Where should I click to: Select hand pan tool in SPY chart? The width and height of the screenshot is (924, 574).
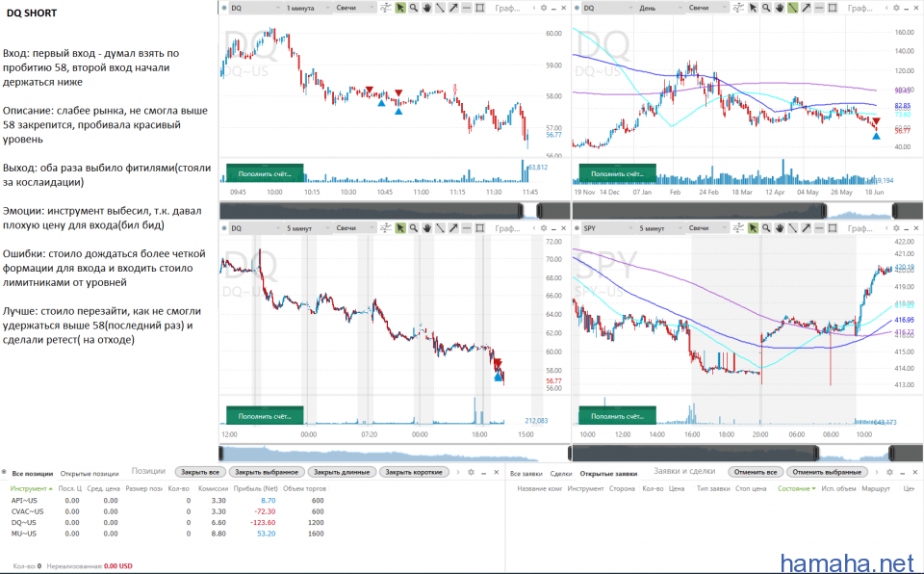point(779,227)
